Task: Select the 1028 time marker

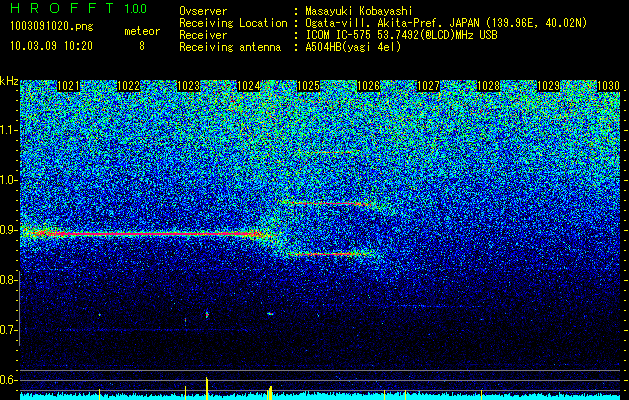Action: pyautogui.click(x=489, y=86)
